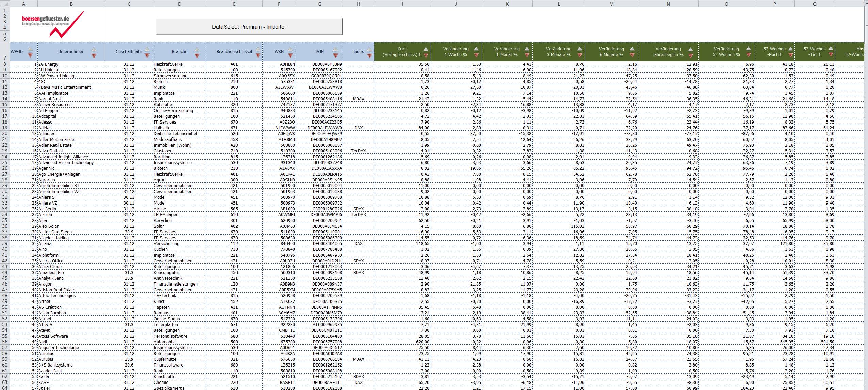This screenshot has height=390, width=868.
Task: Sort Veränderung 3 Monate % descending
Action: pos(580,55)
